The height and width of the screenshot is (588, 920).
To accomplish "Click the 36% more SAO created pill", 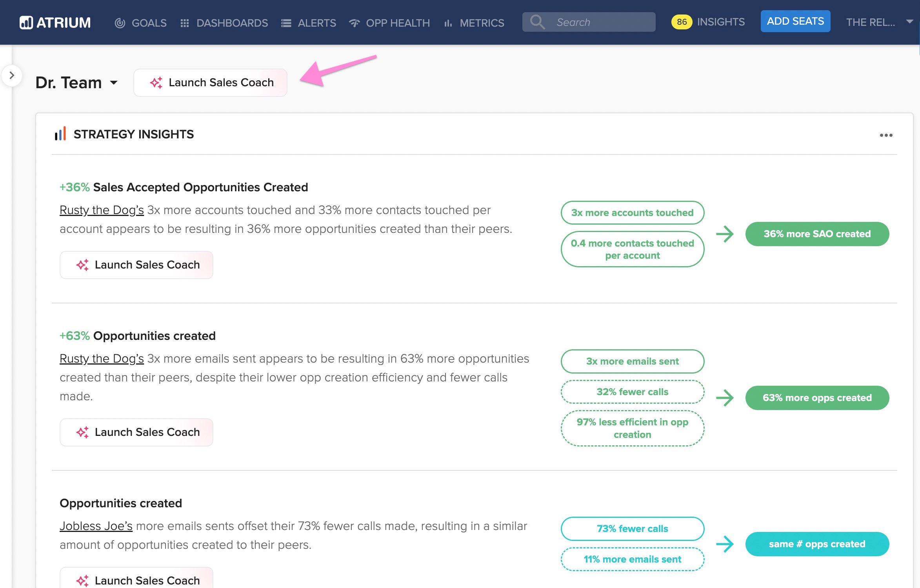I will 817,234.
